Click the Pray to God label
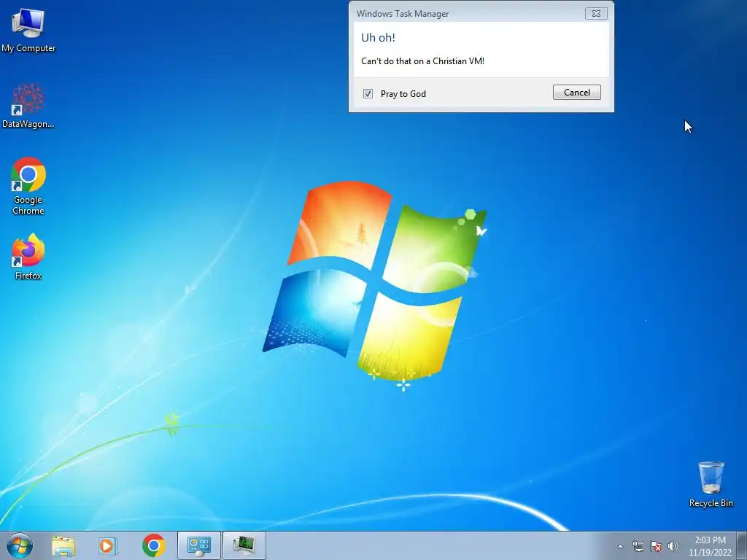Viewport: 747px width, 560px height. point(403,94)
